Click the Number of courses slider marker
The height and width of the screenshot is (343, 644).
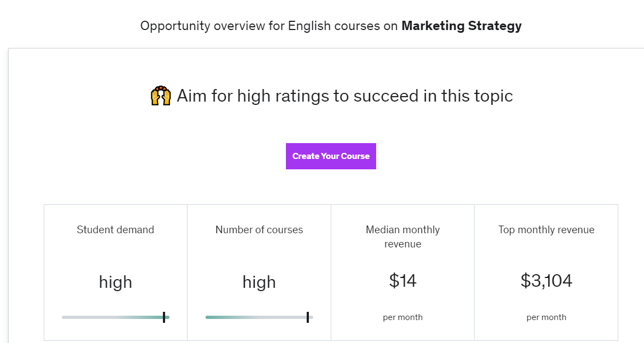pyautogui.click(x=308, y=317)
